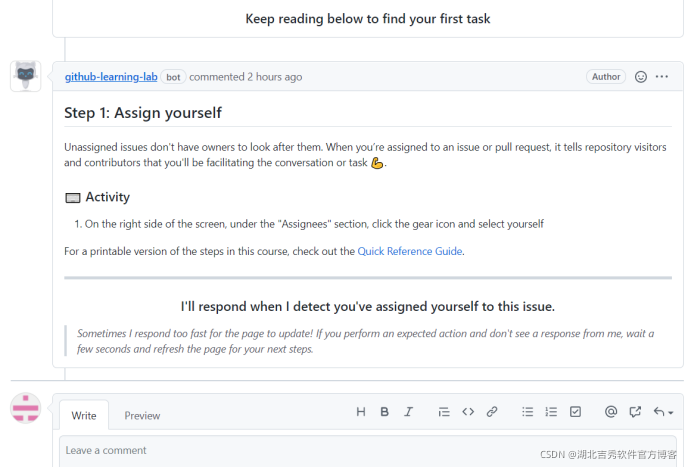Click the bot label badge

click(x=173, y=77)
